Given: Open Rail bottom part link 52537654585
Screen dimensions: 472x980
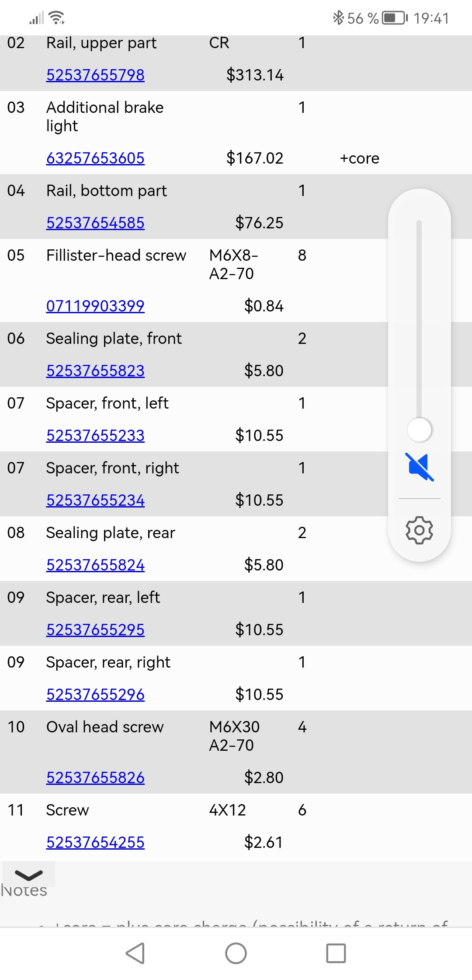Looking at the screenshot, I should [95, 223].
